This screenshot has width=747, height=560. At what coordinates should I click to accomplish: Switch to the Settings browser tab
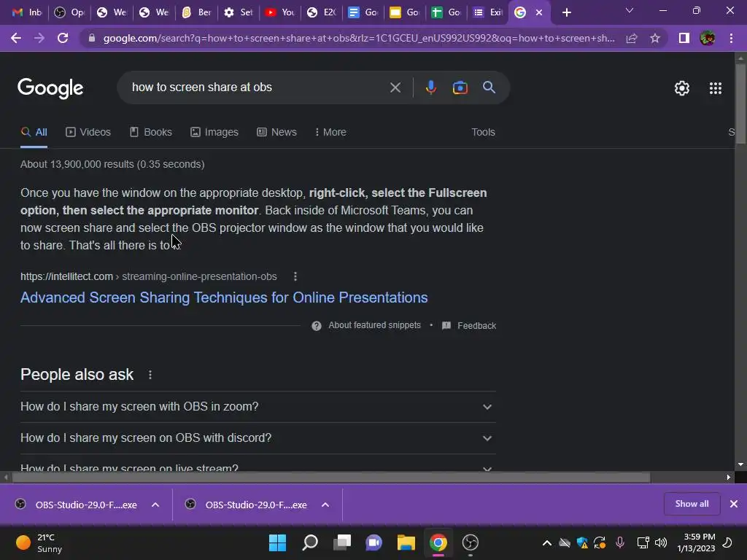tap(238, 12)
